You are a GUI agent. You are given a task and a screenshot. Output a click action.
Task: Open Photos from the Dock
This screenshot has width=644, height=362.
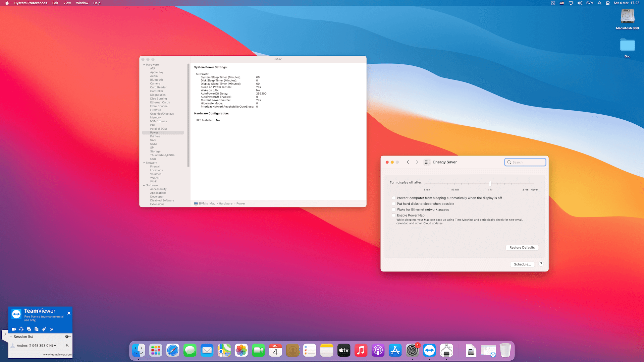[241, 351]
